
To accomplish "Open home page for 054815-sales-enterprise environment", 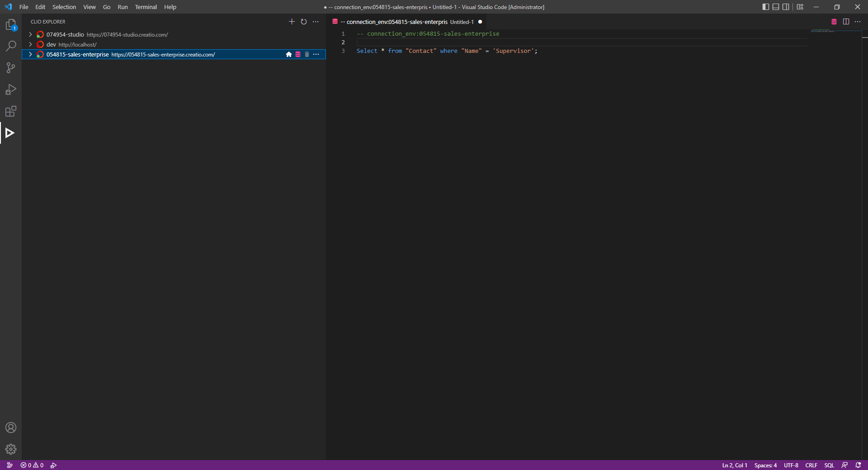I will (289, 55).
